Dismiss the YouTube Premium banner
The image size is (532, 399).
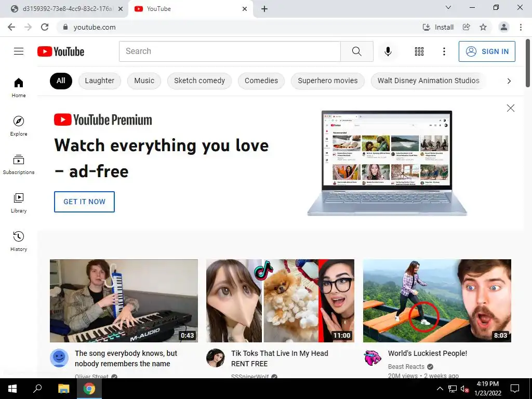510,108
